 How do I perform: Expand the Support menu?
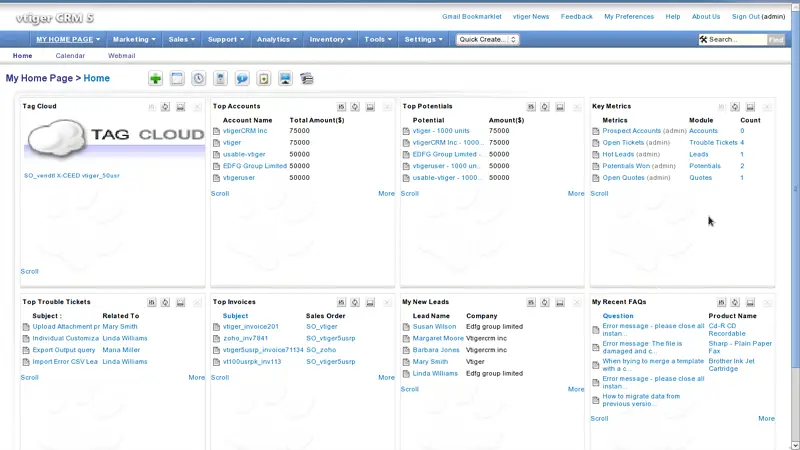(x=226, y=39)
